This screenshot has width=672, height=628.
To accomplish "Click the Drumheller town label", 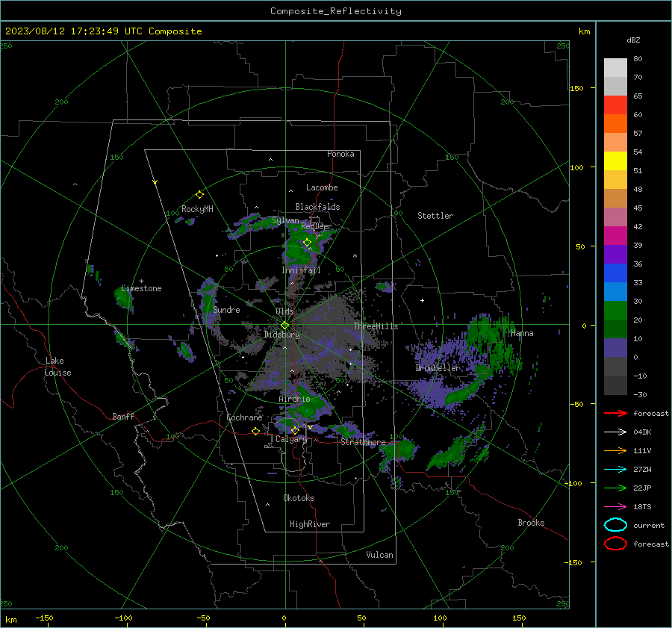I will click(x=438, y=368).
